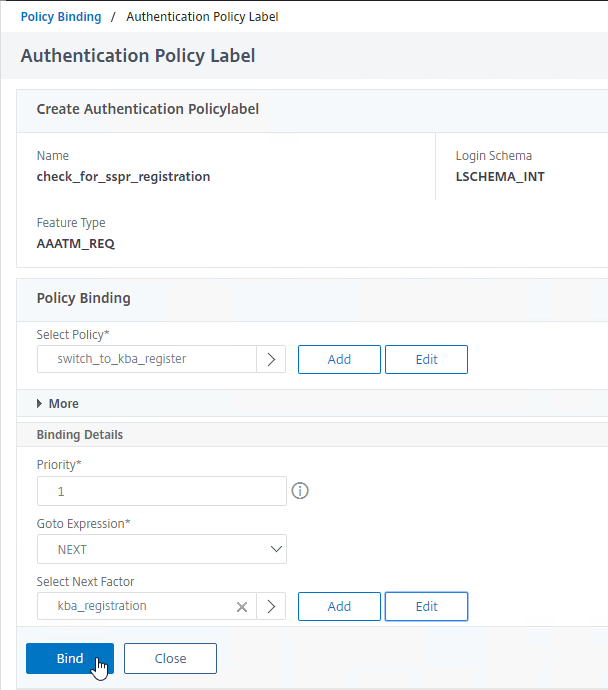Viewport: 608px width, 690px height.
Task: Click the Select Next Factor text field
Action: 136,606
